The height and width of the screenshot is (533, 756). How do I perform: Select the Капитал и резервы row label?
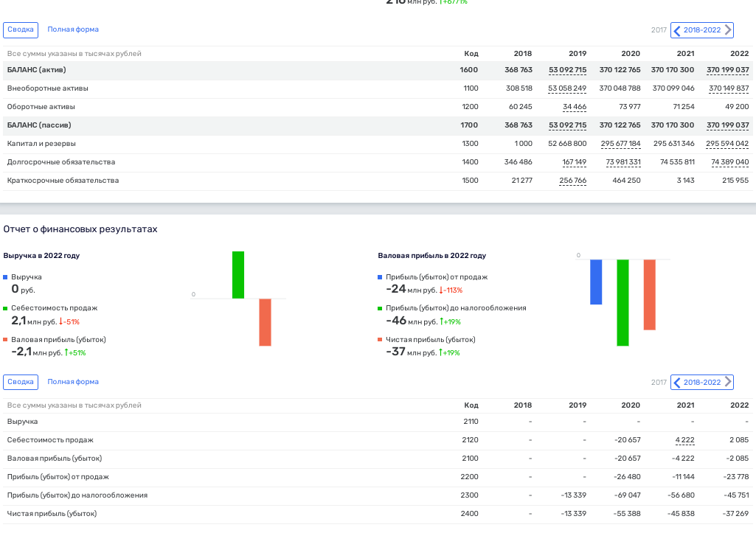tap(41, 144)
